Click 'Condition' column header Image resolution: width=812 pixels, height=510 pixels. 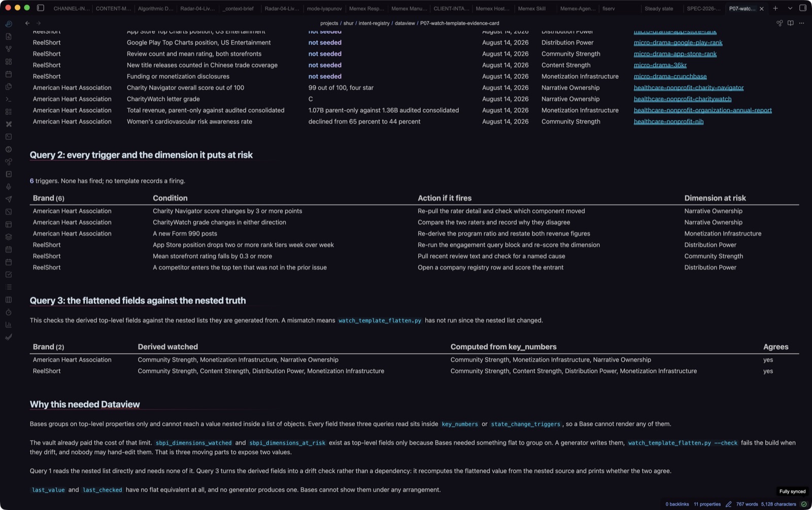[x=170, y=198]
